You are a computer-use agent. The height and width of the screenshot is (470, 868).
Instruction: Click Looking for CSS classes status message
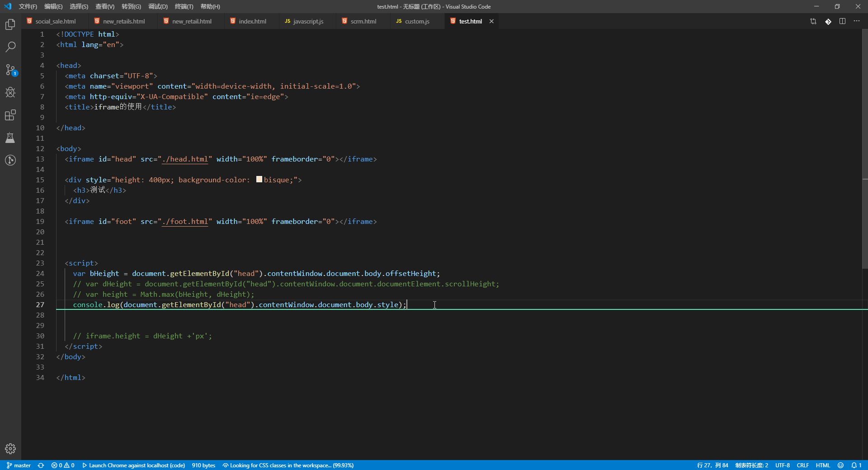click(x=288, y=465)
